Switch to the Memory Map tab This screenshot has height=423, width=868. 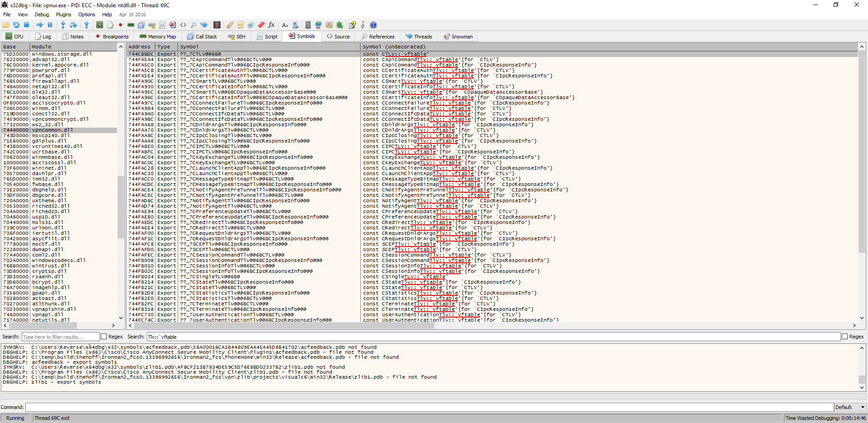(x=158, y=37)
